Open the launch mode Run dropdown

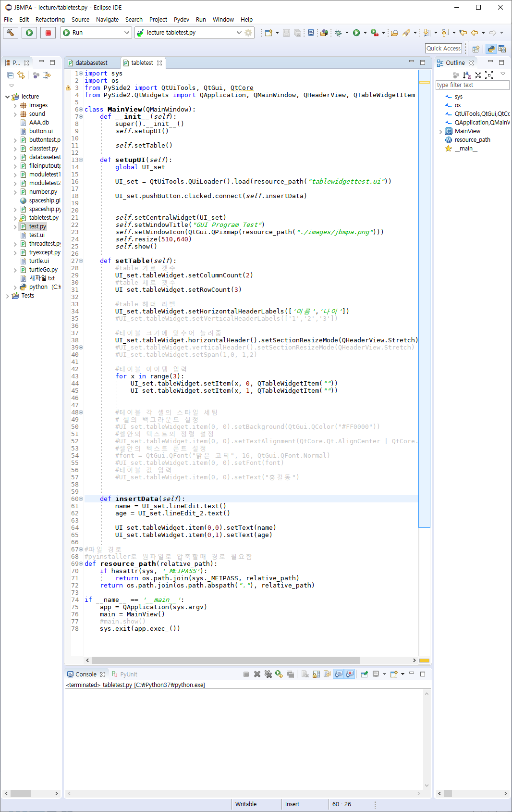pos(96,33)
